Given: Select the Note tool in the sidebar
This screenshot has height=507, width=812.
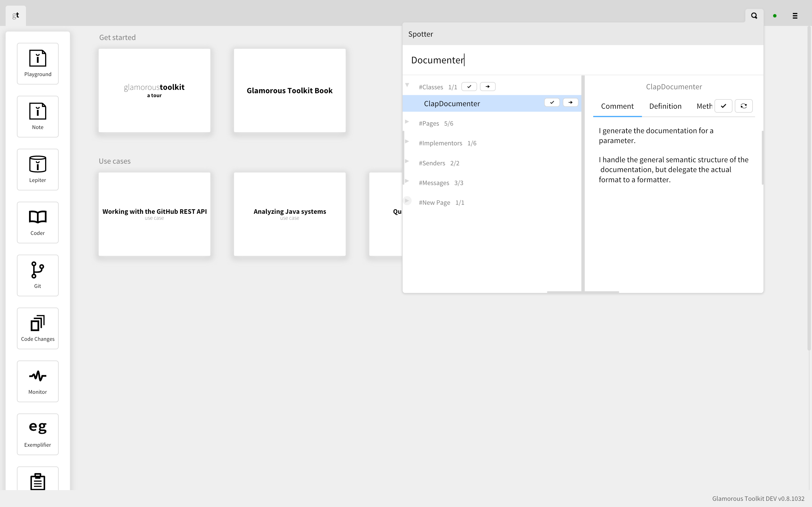Looking at the screenshot, I should [x=37, y=116].
